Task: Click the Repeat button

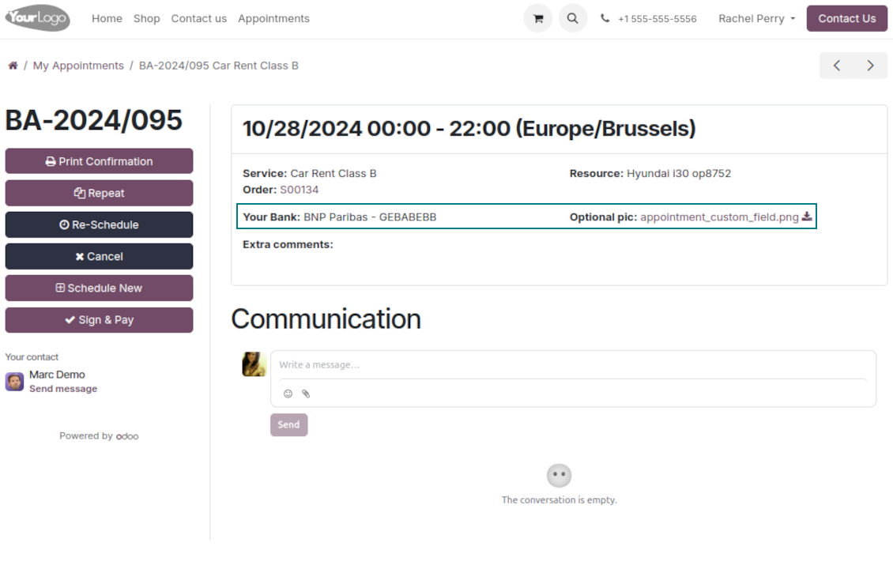Action: click(99, 193)
